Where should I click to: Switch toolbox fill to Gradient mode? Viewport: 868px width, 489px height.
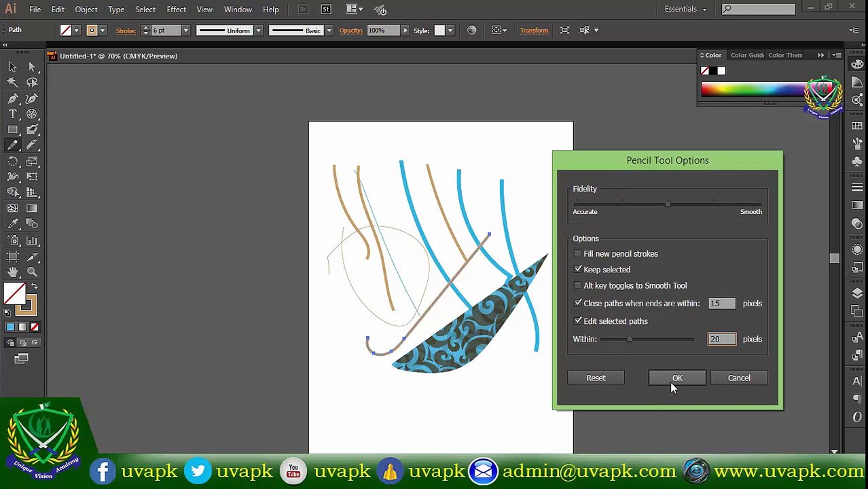(x=22, y=327)
